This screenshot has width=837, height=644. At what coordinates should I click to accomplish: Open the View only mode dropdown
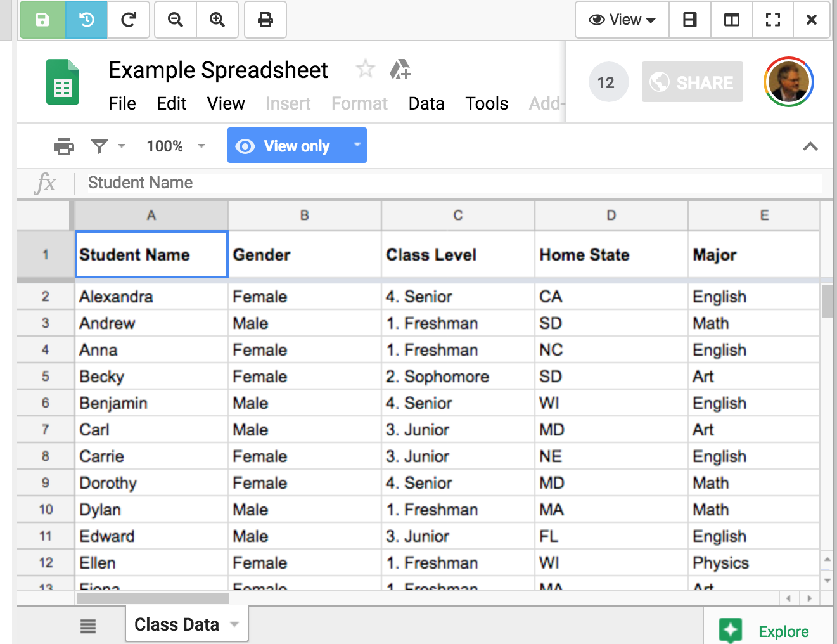click(x=357, y=145)
